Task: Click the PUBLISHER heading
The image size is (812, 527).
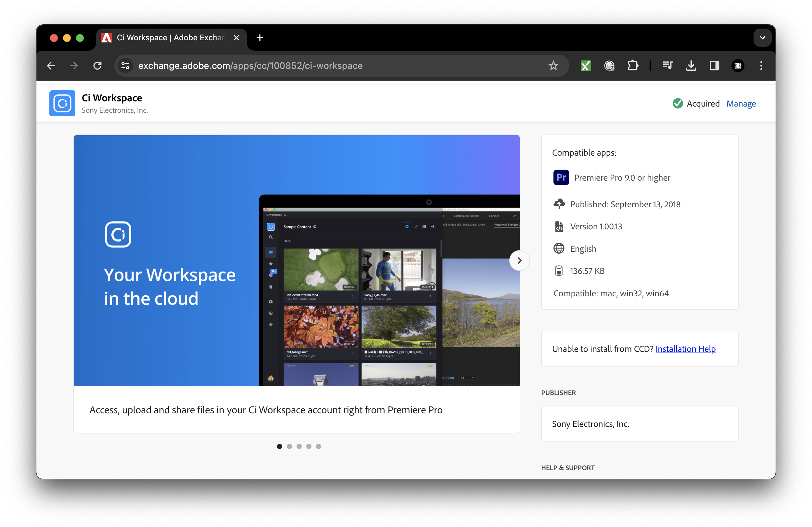Action: (x=559, y=393)
